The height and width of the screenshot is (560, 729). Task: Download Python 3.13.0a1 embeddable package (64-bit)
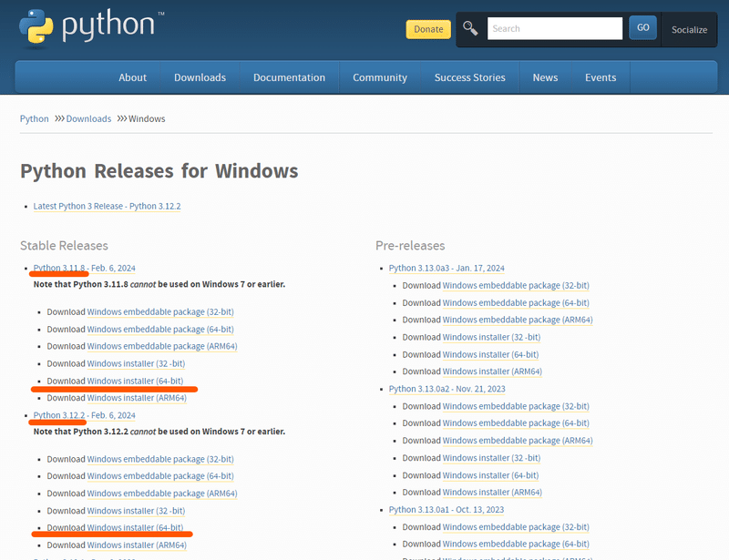[x=516, y=544]
